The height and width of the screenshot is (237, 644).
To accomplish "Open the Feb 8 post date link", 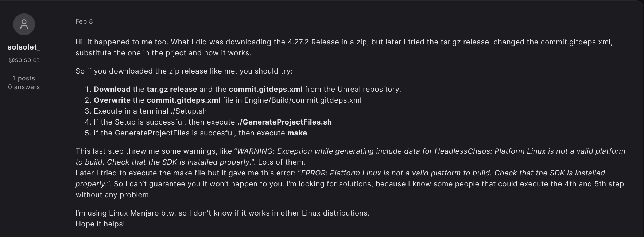I will (84, 21).
